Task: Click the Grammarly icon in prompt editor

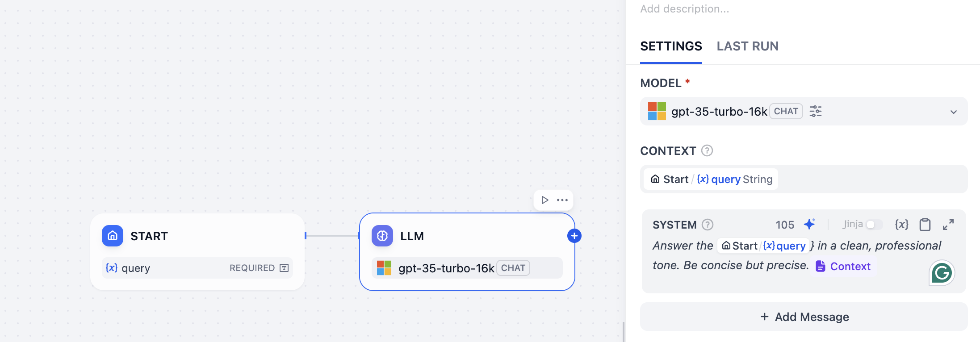Action: tap(942, 273)
